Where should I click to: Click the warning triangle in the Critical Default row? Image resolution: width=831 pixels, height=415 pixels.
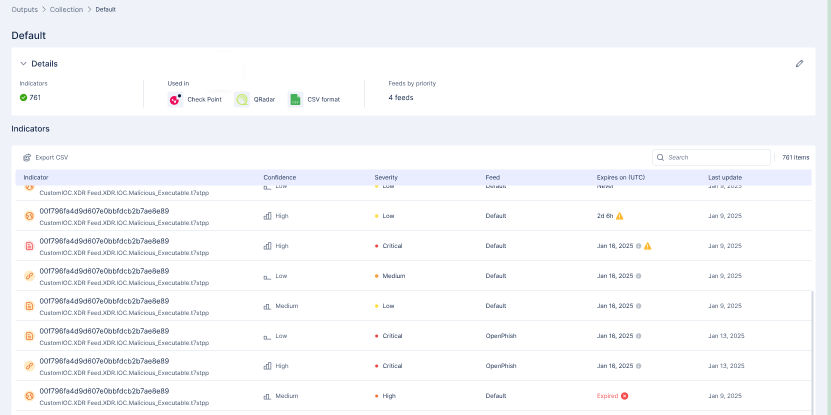click(647, 246)
